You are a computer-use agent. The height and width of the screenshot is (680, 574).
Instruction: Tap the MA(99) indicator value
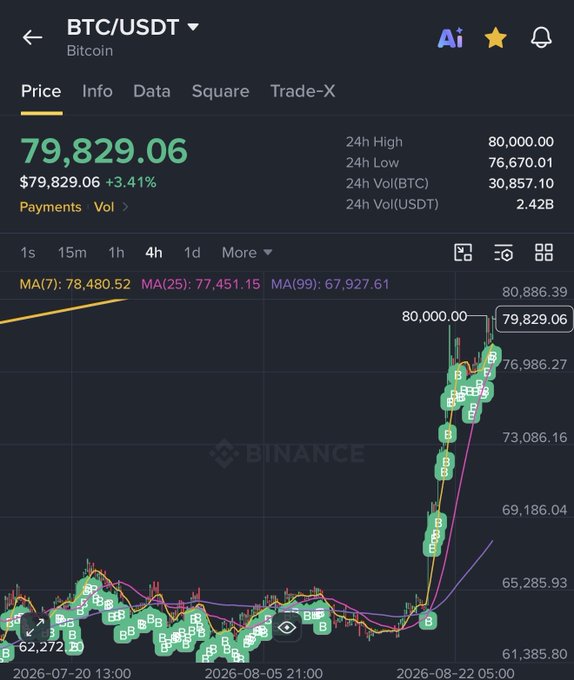(330, 284)
